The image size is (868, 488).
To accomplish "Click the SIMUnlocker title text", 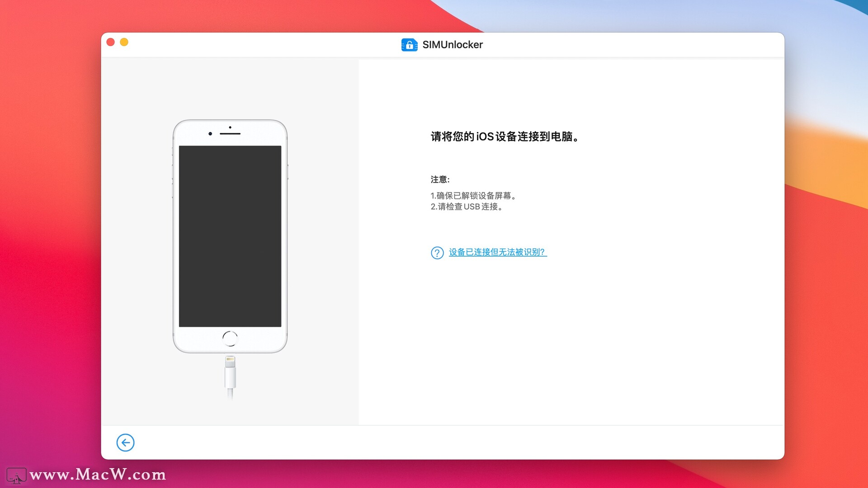I will 453,45.
